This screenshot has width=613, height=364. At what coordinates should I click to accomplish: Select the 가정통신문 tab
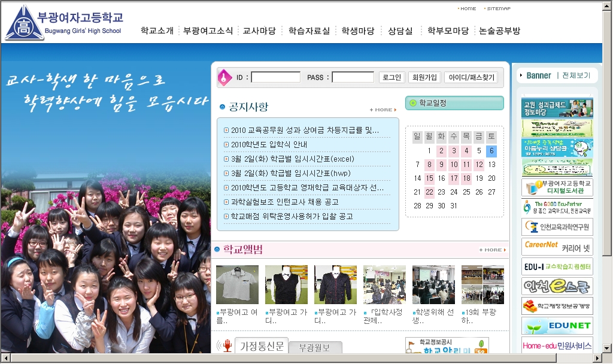click(x=262, y=346)
